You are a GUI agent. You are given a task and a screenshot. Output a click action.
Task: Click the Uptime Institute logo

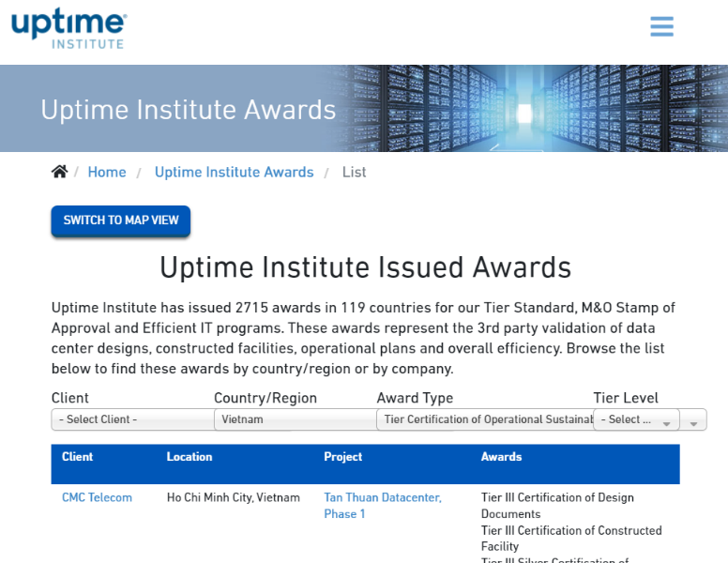click(x=68, y=28)
